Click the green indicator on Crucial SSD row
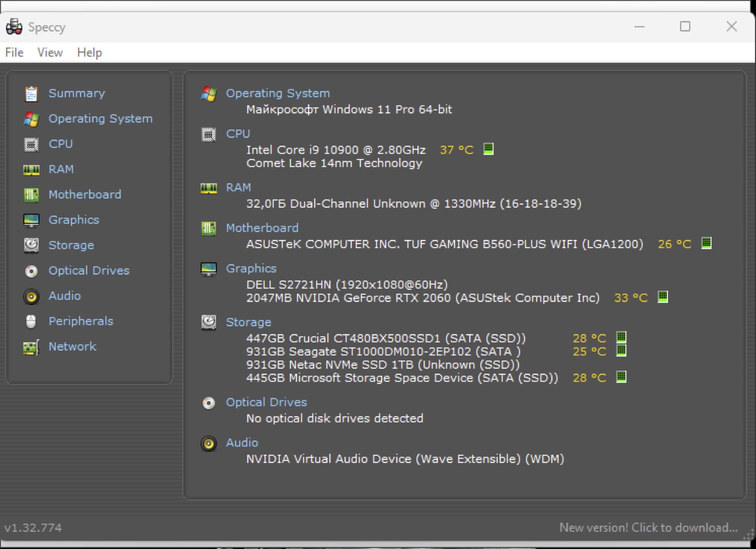 (x=621, y=337)
